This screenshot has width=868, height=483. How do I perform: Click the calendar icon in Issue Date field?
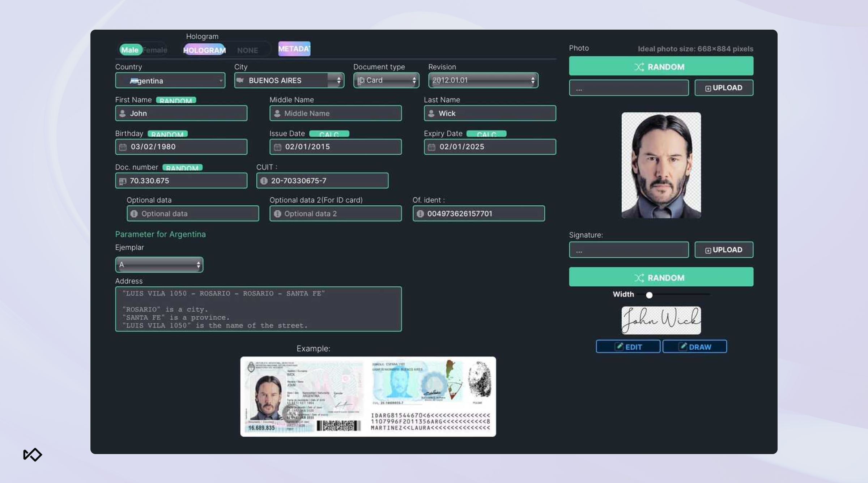point(277,147)
